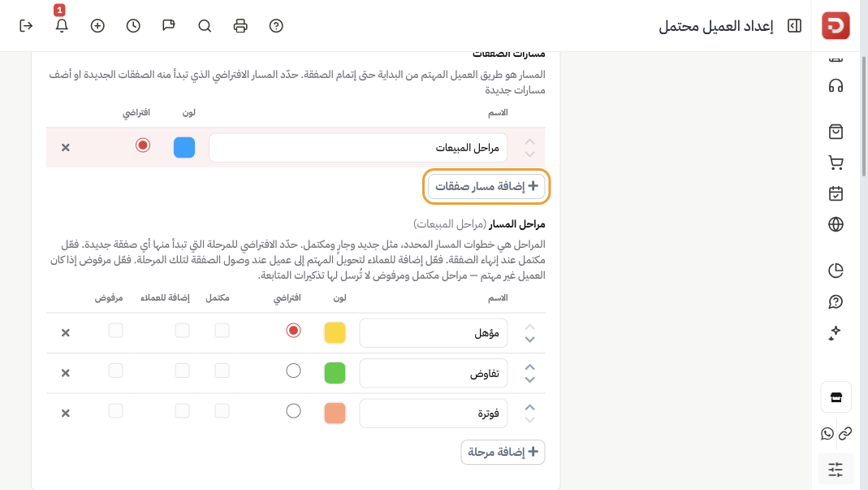The height and width of the screenshot is (490, 868).
Task: Click the plus circle add icon
Action: tap(97, 26)
